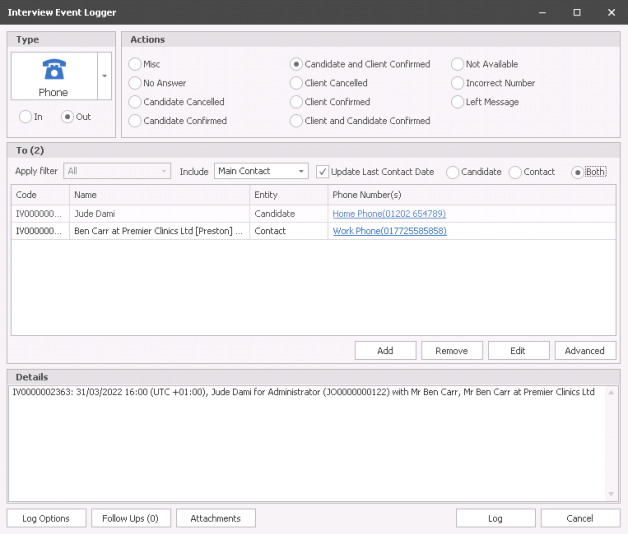Image resolution: width=628 pixels, height=534 pixels.
Task: Select Candidate Cancelled action
Action: [x=135, y=102]
